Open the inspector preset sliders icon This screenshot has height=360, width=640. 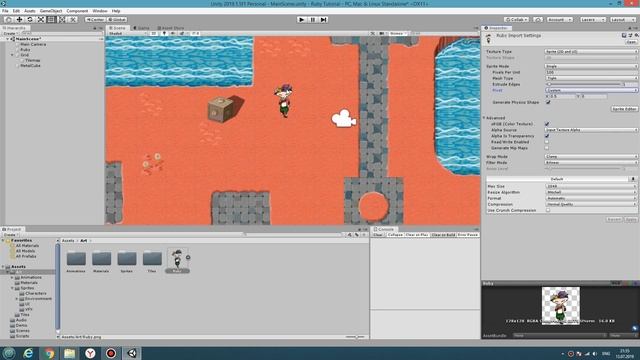click(x=630, y=36)
